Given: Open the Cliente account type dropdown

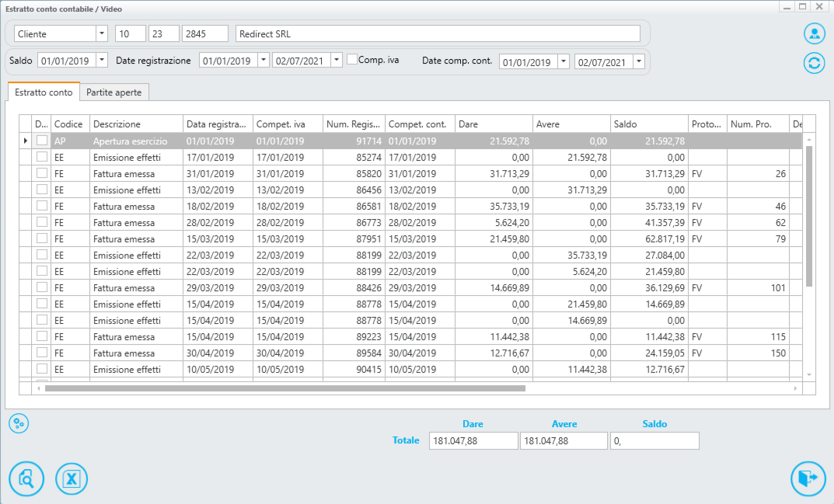Looking at the screenshot, I should (102, 33).
